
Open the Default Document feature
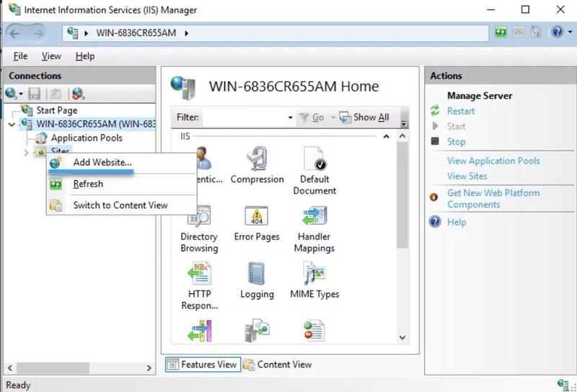314,170
